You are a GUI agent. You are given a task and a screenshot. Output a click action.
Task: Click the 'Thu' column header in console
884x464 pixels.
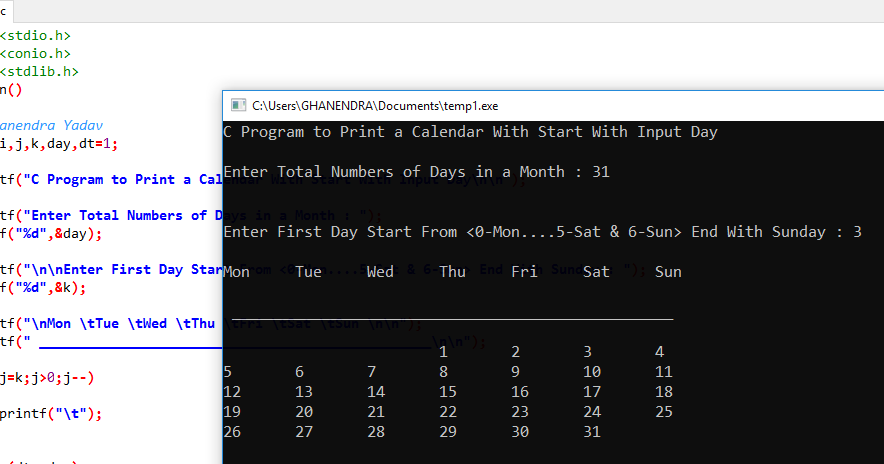453,272
